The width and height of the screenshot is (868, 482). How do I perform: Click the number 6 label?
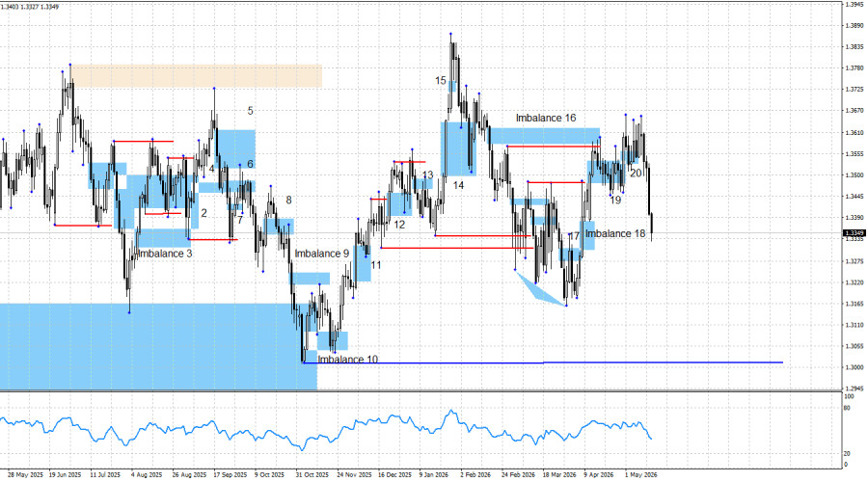[250, 164]
